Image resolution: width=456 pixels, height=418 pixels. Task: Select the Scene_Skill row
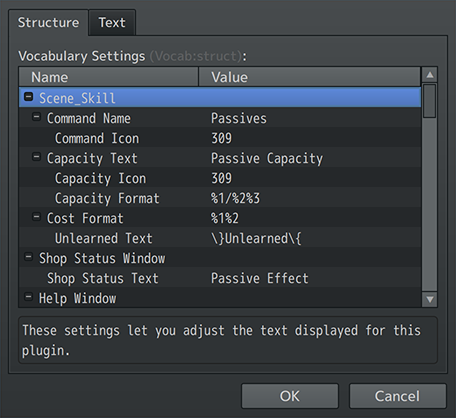click(220, 97)
